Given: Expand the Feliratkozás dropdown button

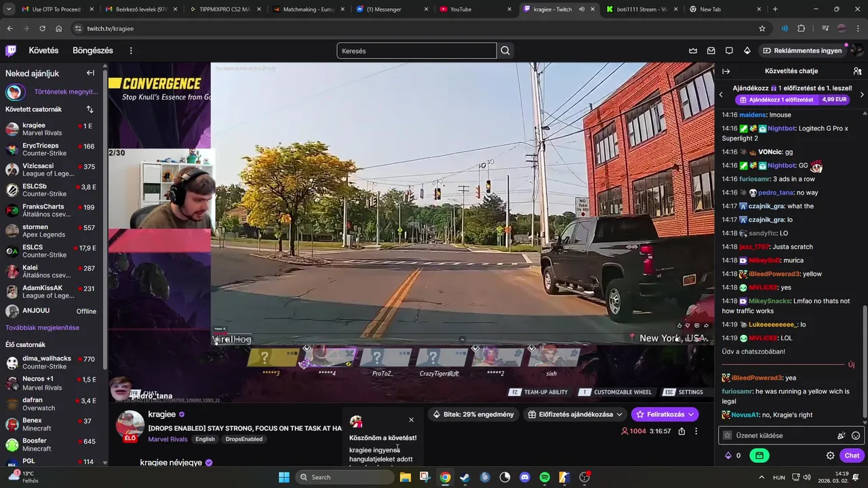Looking at the screenshot, I should 665,414.
